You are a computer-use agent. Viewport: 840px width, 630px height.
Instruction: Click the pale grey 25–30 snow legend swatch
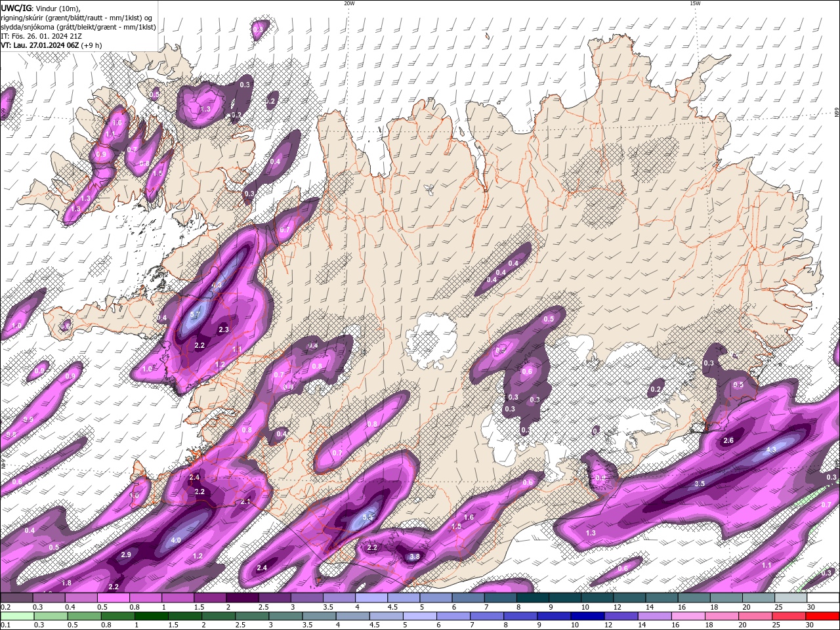790,598
